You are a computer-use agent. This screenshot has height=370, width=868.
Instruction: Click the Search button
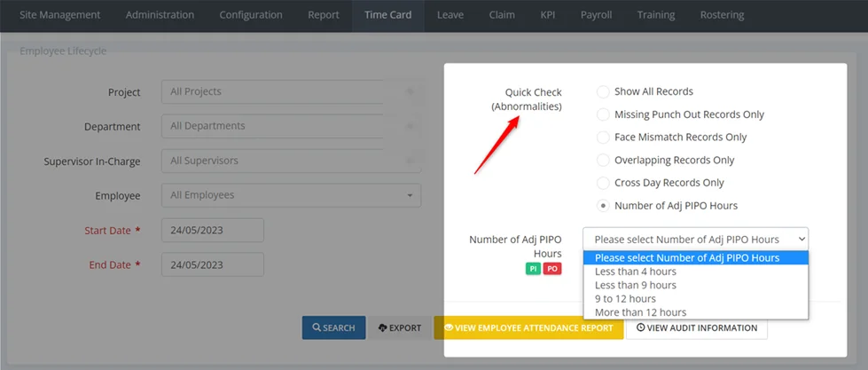click(x=333, y=328)
